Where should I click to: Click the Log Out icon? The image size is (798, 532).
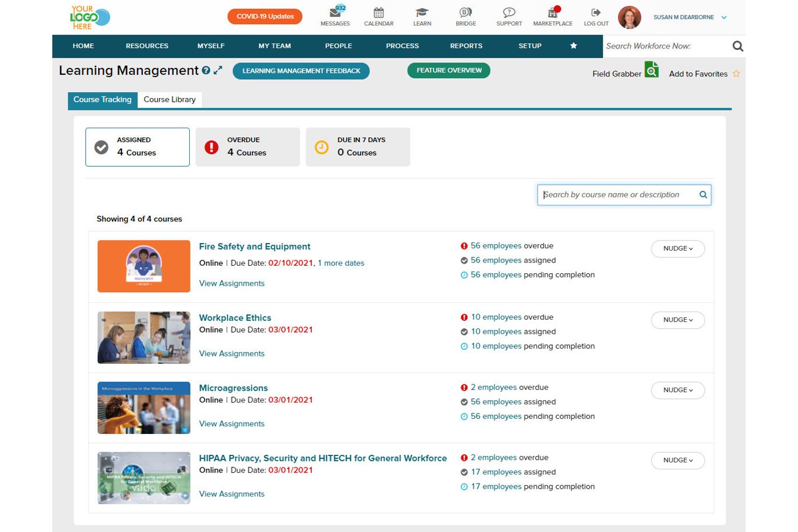click(x=596, y=12)
